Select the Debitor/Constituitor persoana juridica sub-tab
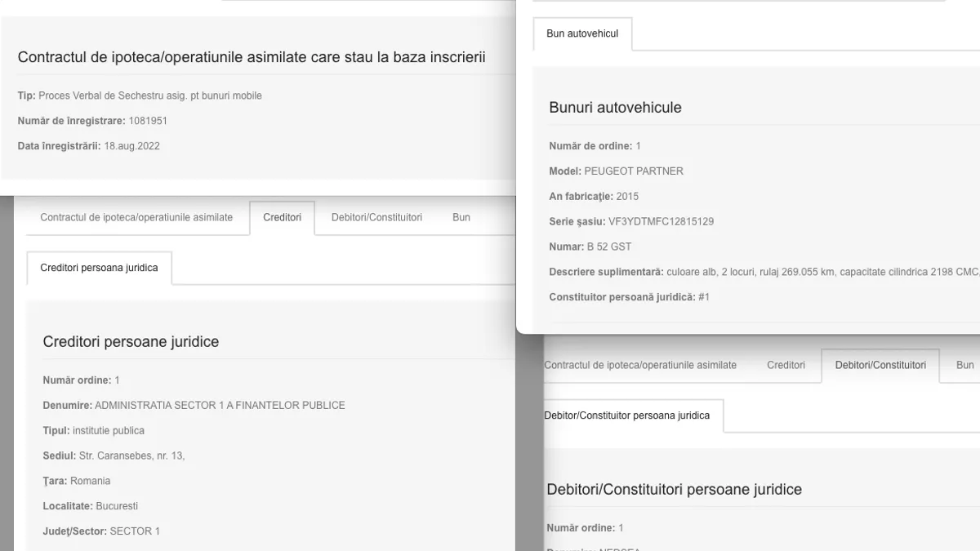Image resolution: width=980 pixels, height=551 pixels. pos(627,415)
